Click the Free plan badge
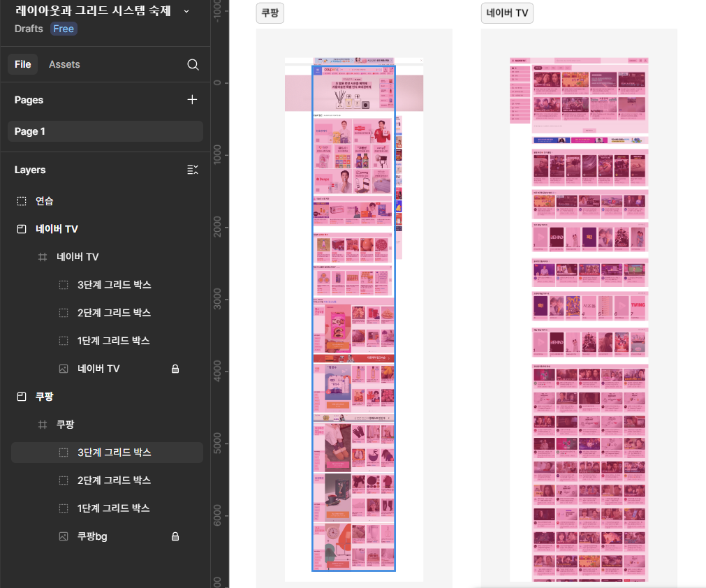The image size is (706, 588). click(x=64, y=29)
